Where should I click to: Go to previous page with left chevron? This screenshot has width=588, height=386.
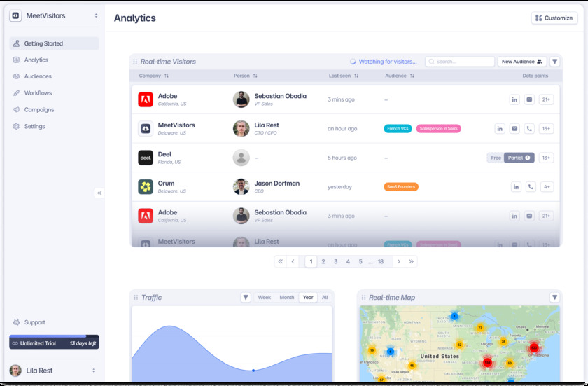(293, 261)
